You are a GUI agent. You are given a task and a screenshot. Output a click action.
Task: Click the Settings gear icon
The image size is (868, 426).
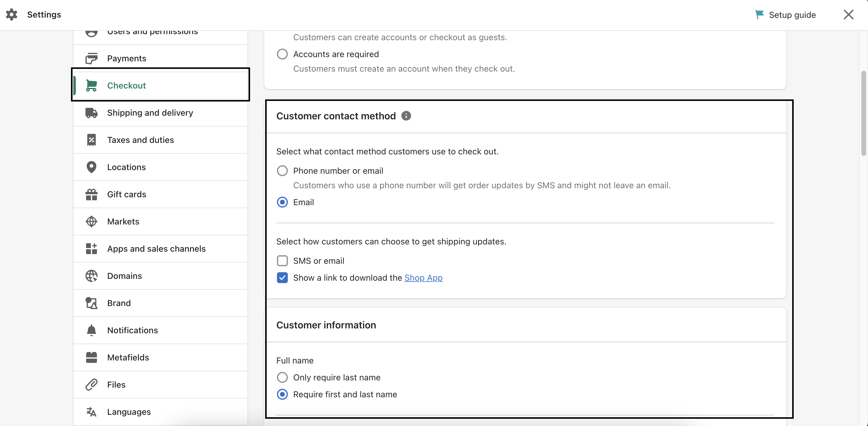(x=11, y=15)
